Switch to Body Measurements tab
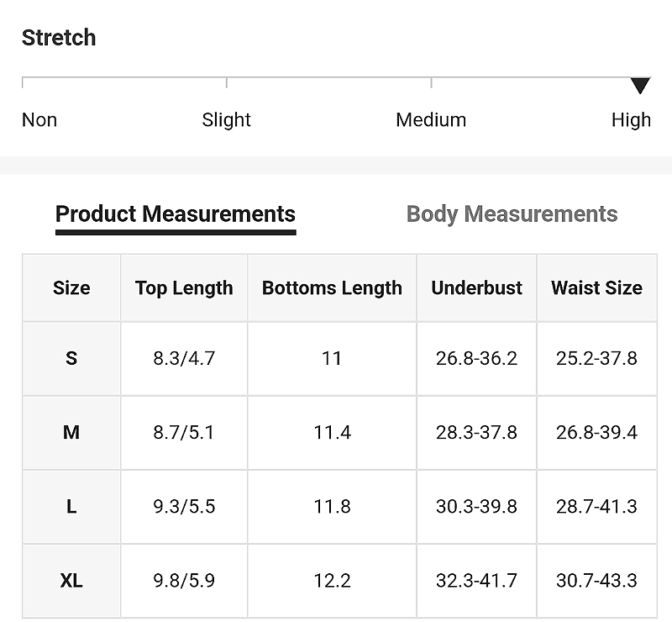 click(512, 214)
